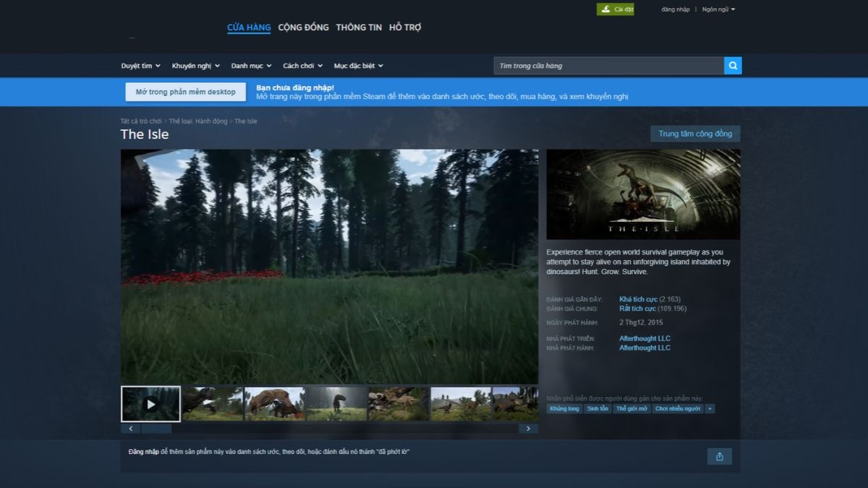Click the developer Afterthought LLC link
868x488 pixels.
point(644,338)
